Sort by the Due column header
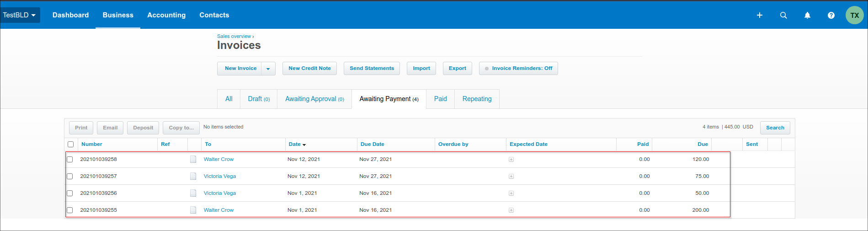Image resolution: width=868 pixels, height=231 pixels. coord(703,144)
